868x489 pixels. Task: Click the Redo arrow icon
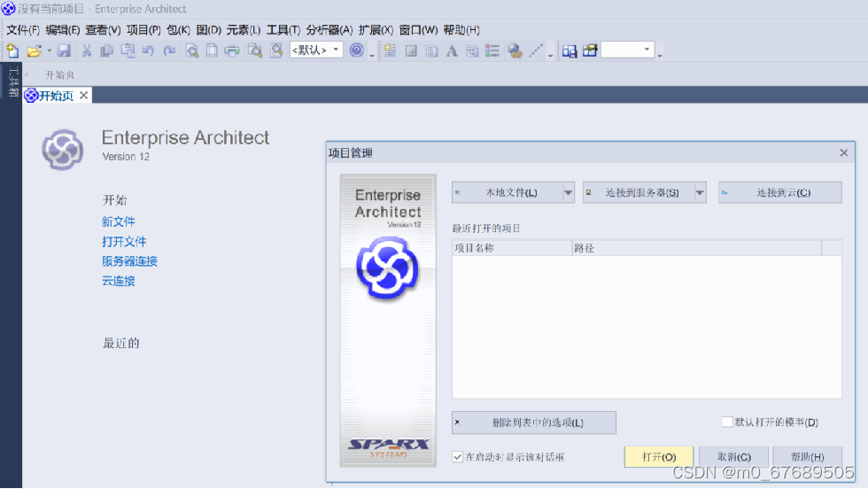tap(169, 51)
